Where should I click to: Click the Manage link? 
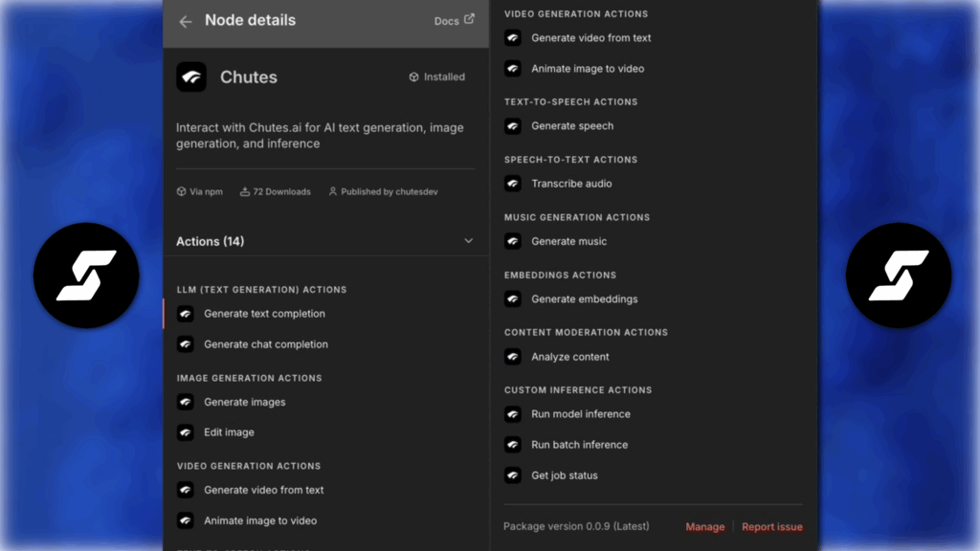pyautogui.click(x=704, y=527)
